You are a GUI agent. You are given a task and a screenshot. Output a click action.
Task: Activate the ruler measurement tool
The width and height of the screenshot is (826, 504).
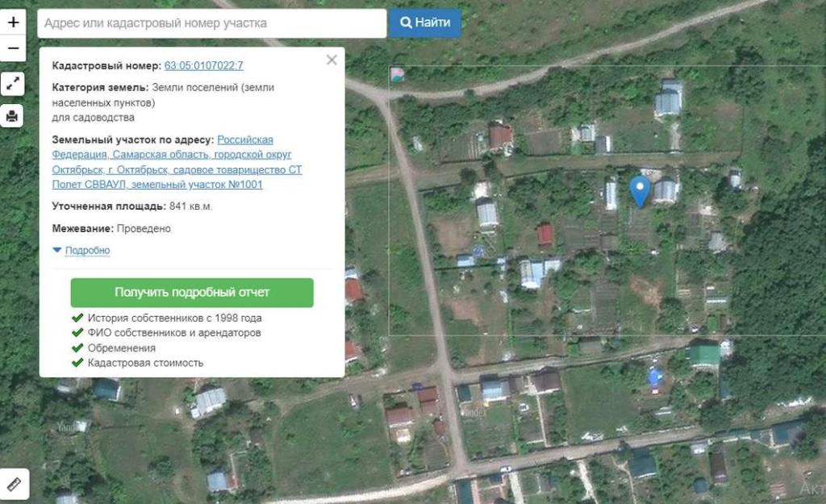(15, 484)
